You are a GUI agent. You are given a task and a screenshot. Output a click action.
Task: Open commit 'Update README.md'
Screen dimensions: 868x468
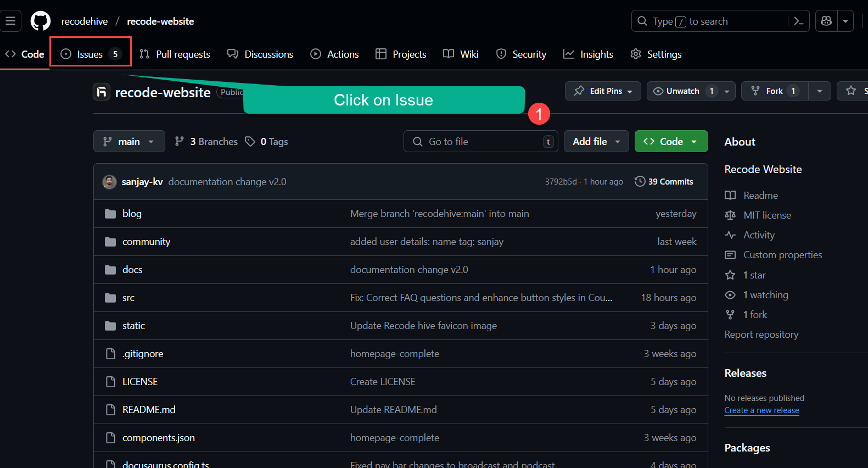pos(394,410)
